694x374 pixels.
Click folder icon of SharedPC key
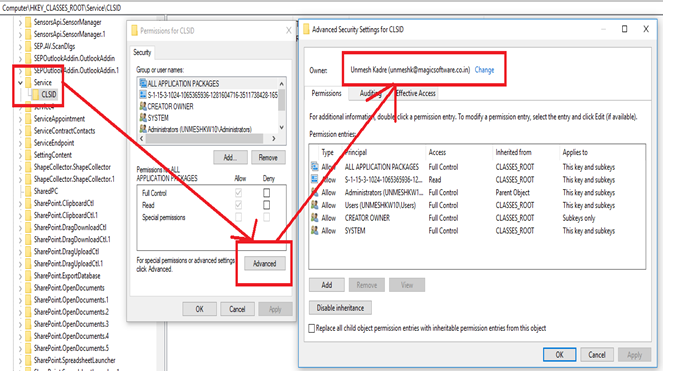[28, 191]
